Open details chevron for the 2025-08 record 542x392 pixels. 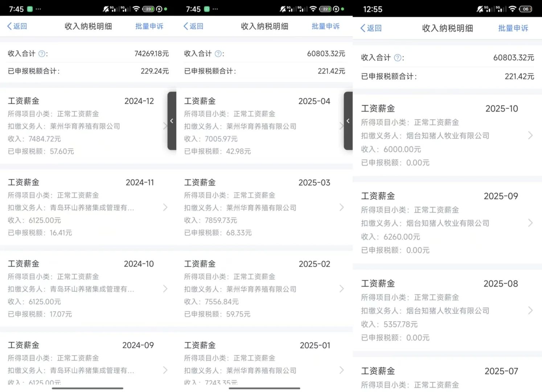[x=530, y=310]
